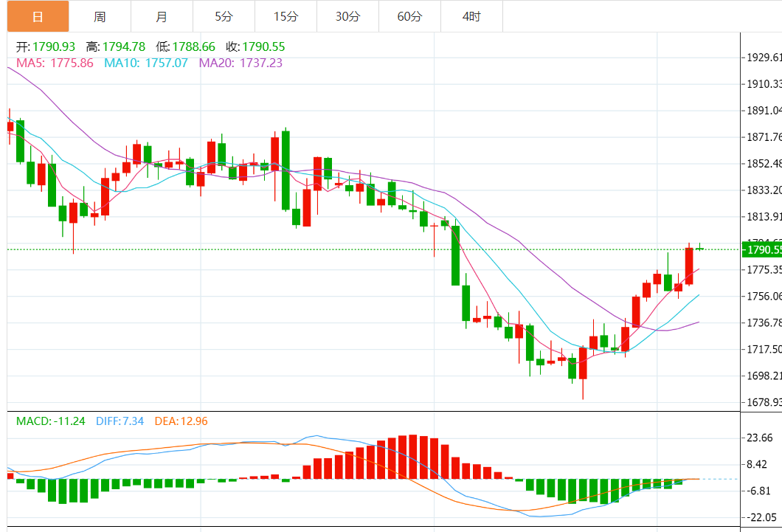The height and width of the screenshot is (532, 782).
Task: Click the 1698.21 price axis label
Action: pos(764,376)
